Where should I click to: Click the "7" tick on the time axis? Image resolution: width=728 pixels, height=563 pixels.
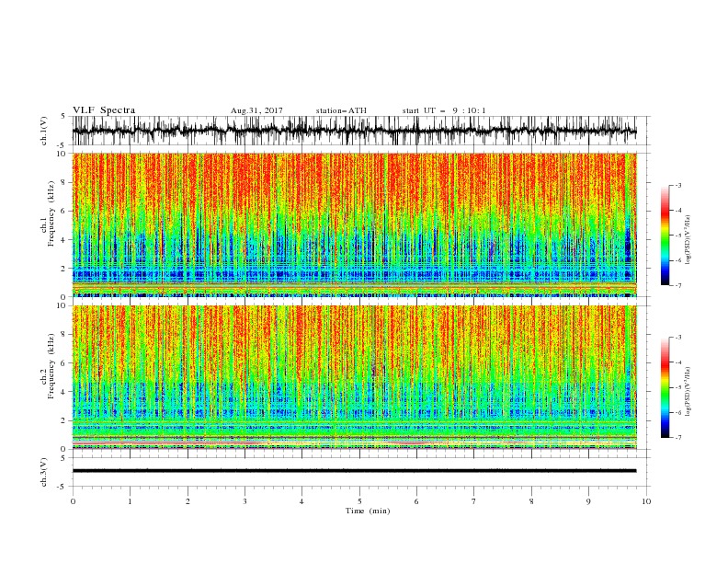pos(474,501)
